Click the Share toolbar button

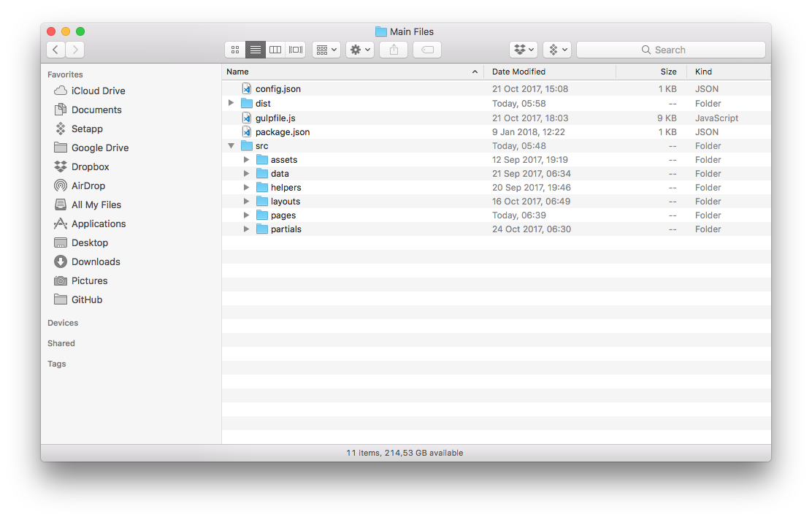pyautogui.click(x=394, y=50)
